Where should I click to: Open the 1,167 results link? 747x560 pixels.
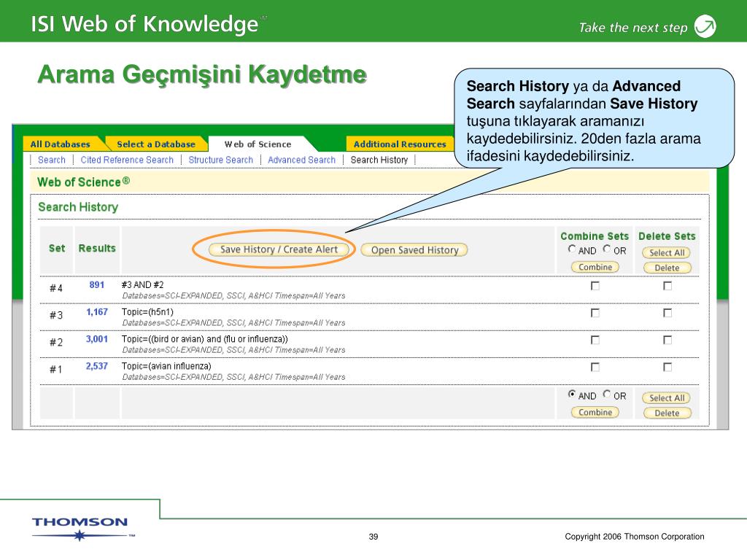[97, 312]
